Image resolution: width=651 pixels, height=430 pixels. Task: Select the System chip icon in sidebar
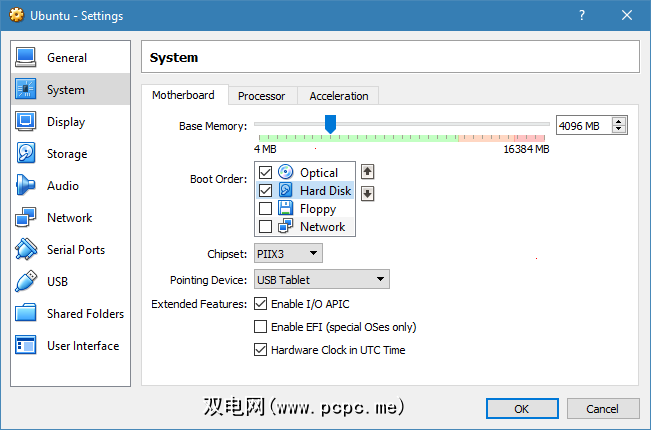[26, 89]
